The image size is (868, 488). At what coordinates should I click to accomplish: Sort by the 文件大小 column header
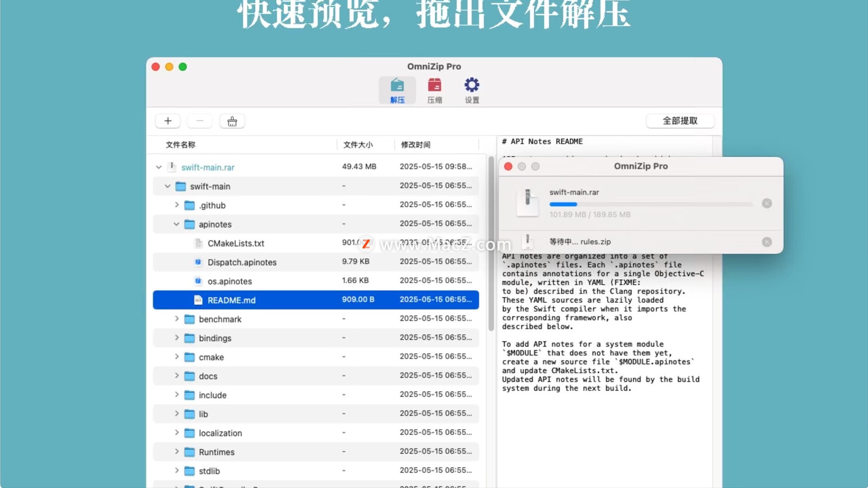(358, 145)
